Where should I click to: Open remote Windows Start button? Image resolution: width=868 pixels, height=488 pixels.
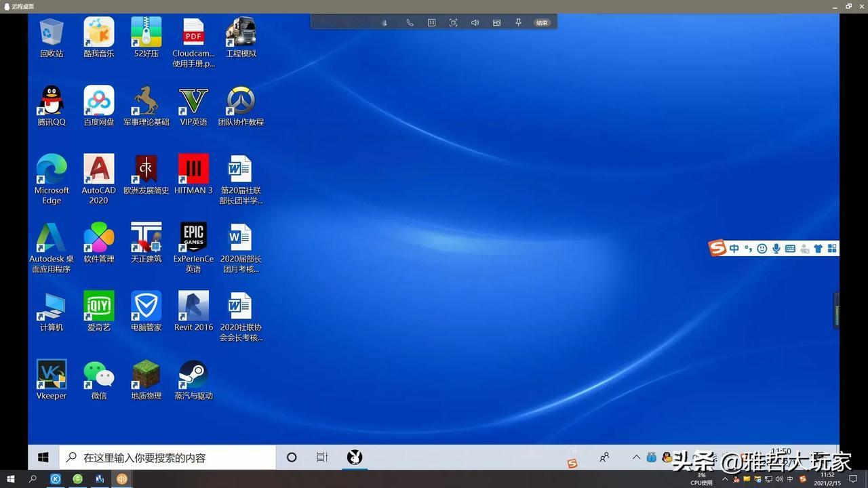pos(43,457)
